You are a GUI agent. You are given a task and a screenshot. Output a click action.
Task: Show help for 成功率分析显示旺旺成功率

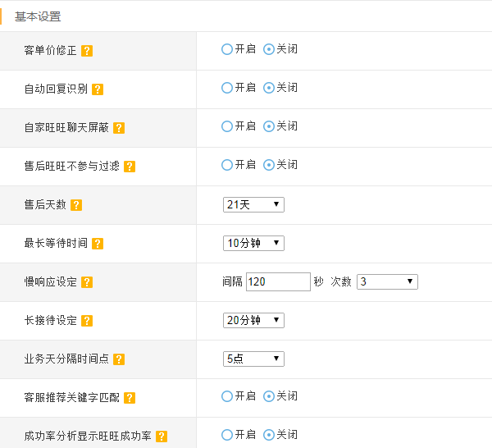[x=162, y=437]
